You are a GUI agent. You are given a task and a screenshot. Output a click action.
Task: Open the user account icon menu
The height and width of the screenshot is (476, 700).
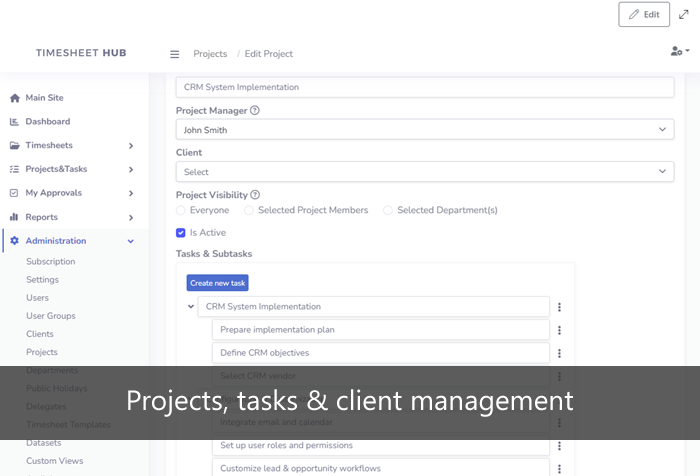(679, 51)
